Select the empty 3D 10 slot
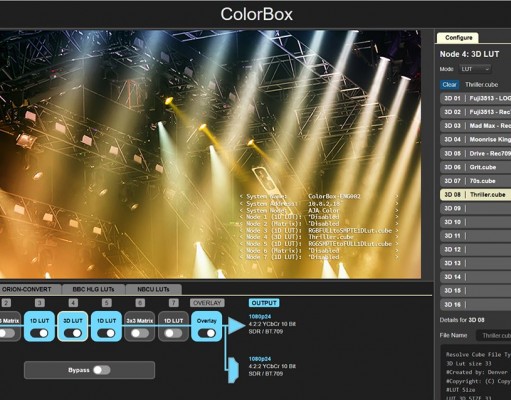Image resolution: width=511 pixels, height=400 pixels. click(476, 222)
